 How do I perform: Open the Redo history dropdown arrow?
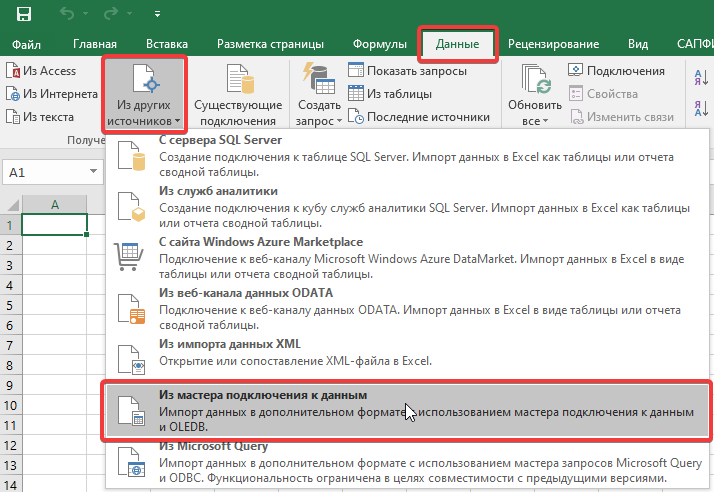(130, 14)
